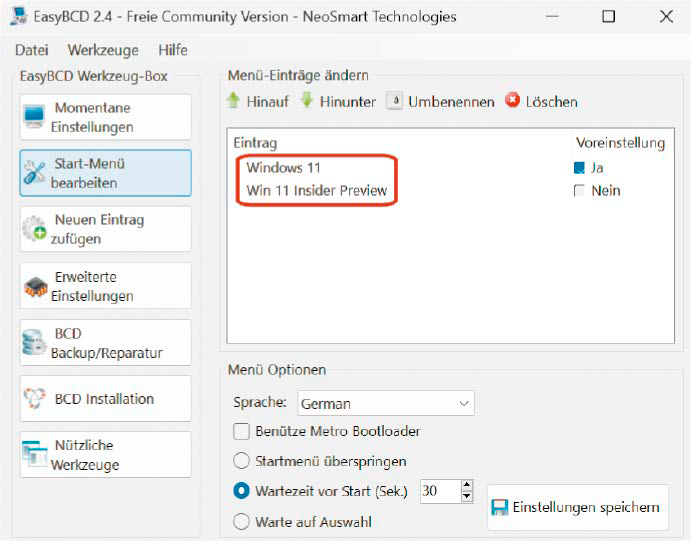This screenshot has width=691, height=541.
Task: Increase wait time with up spinner arrow
Action: (467, 485)
